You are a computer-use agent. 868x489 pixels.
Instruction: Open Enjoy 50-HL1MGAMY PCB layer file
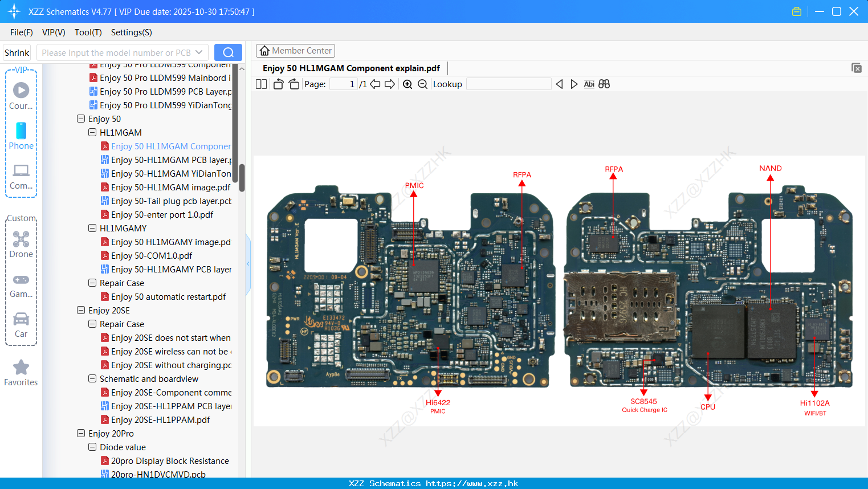coord(166,269)
